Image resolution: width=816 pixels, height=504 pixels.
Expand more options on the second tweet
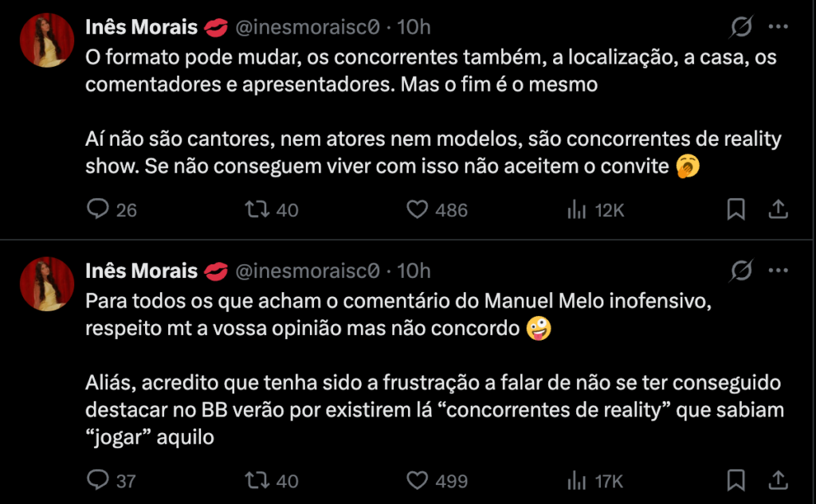779,272
